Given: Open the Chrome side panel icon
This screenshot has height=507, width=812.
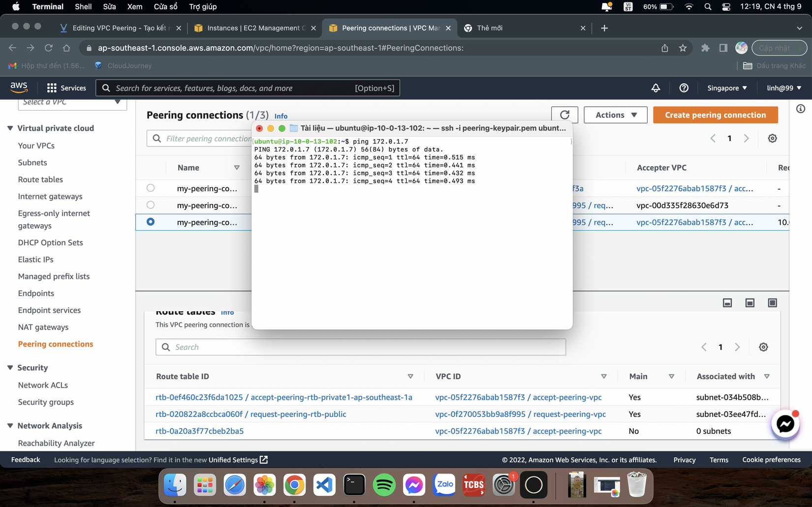Looking at the screenshot, I should pos(723,48).
